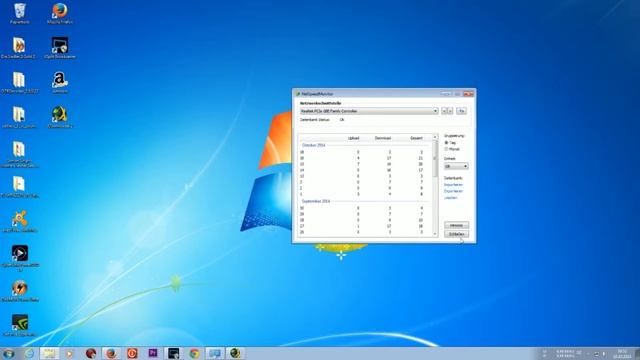Open the dark screen-capture app in the taskbar
This screenshot has width=640, height=360.
pos(173,353)
